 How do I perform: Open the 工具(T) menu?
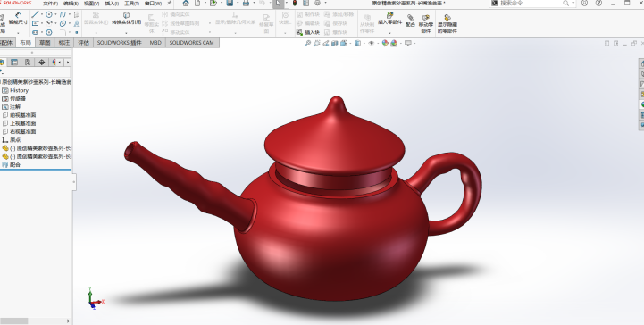[x=132, y=4]
